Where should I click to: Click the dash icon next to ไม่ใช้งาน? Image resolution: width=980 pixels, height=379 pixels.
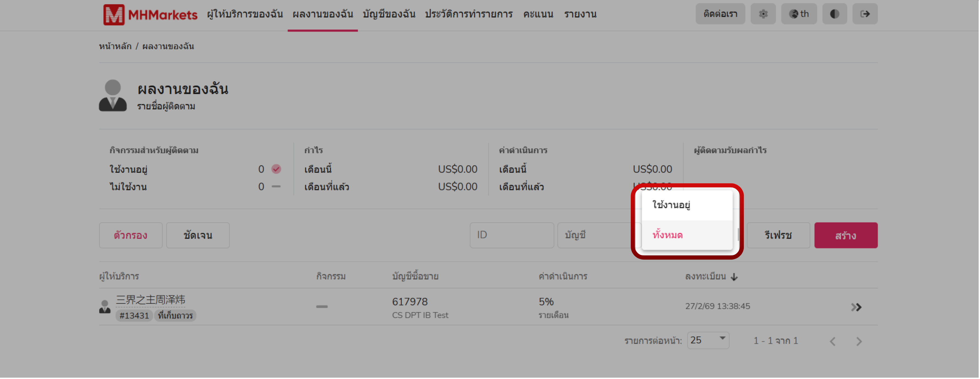pyautogui.click(x=276, y=186)
